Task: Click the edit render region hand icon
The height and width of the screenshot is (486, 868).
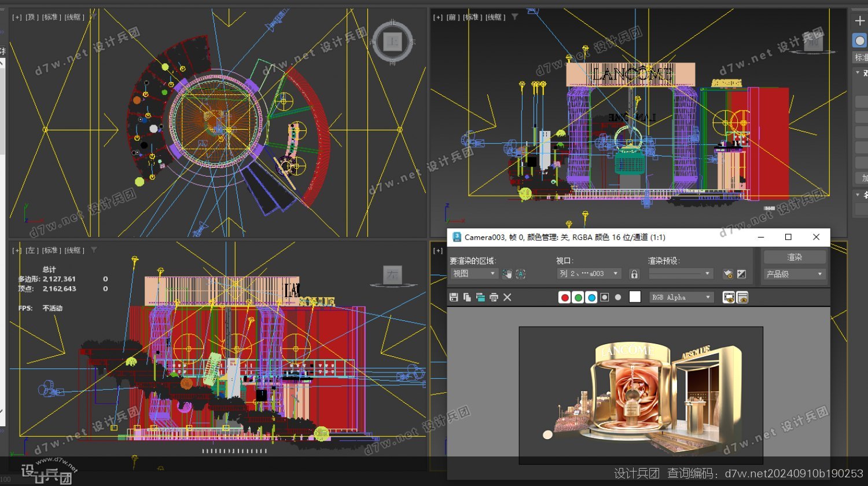Action: pos(507,274)
